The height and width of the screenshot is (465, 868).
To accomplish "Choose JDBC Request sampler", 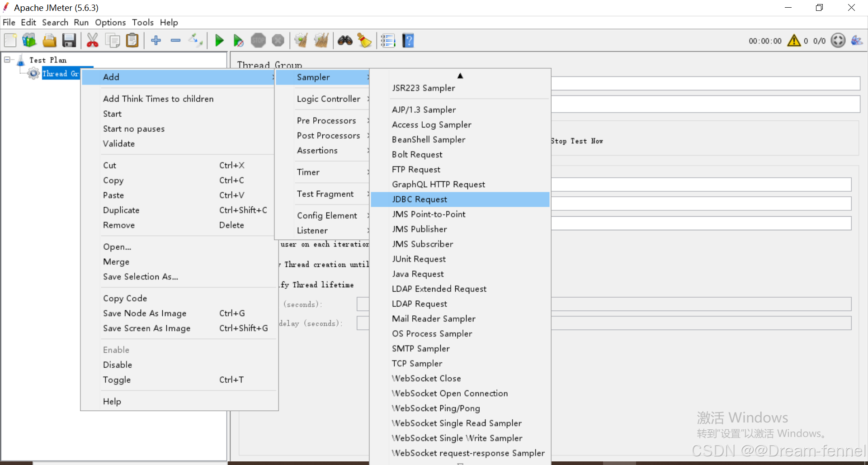I will [460, 199].
